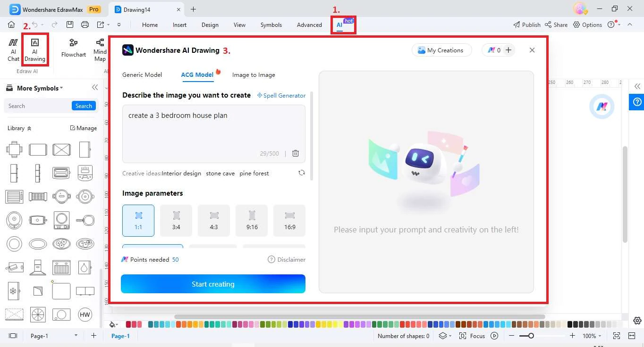Image resolution: width=644 pixels, height=347 pixels.
Task: Use the Interior design creative idea
Action: (x=181, y=173)
